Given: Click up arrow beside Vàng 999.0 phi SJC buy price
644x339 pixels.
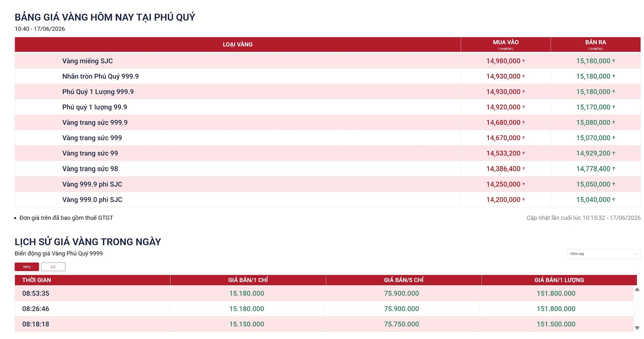Looking at the screenshot, I should [524, 200].
